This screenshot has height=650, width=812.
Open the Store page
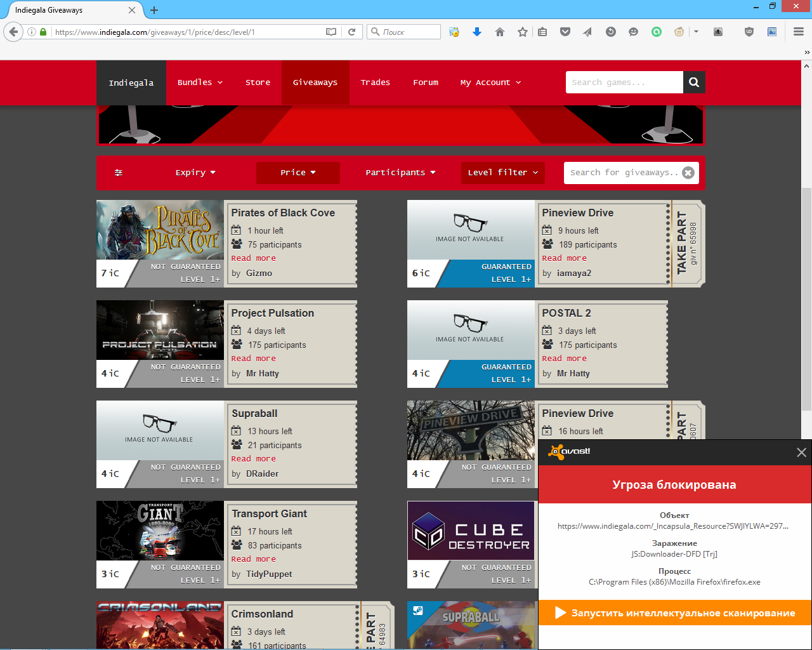coord(258,83)
